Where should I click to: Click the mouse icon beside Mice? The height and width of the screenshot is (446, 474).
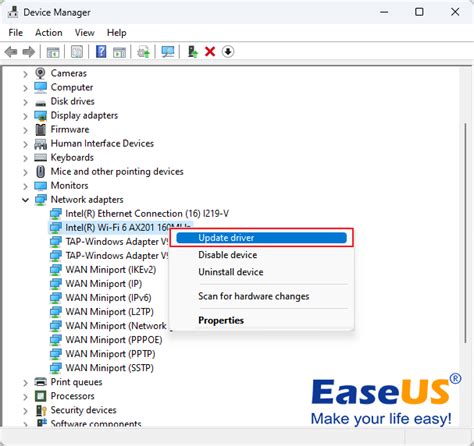click(40, 172)
